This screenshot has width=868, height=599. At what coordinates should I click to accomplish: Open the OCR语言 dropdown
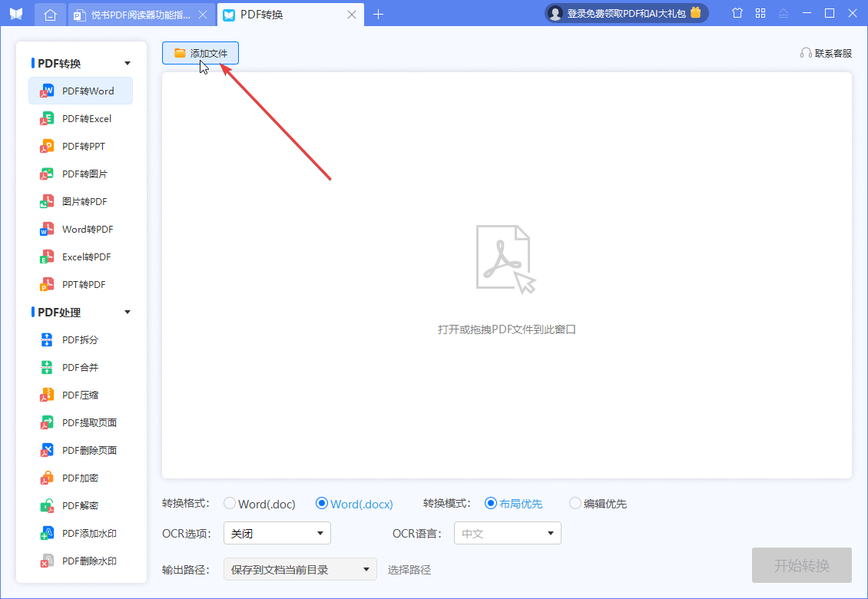507,532
